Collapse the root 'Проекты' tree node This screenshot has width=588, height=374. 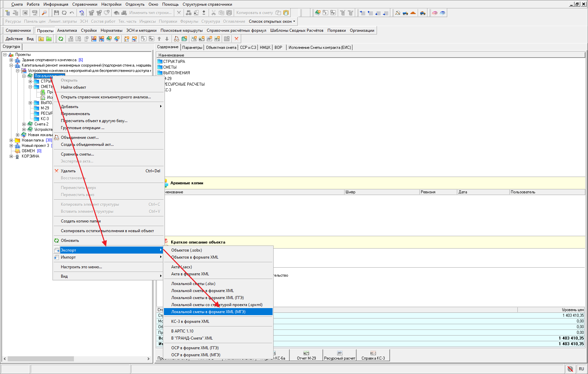(5, 55)
